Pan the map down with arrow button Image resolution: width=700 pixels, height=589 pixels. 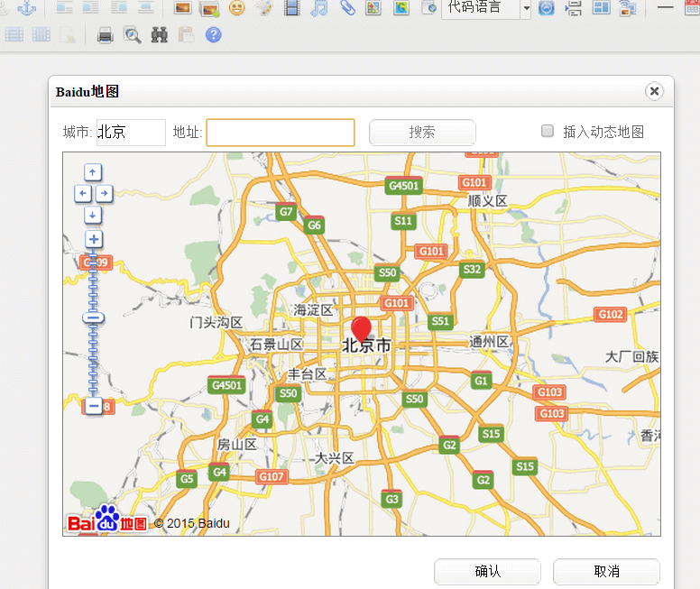point(93,216)
